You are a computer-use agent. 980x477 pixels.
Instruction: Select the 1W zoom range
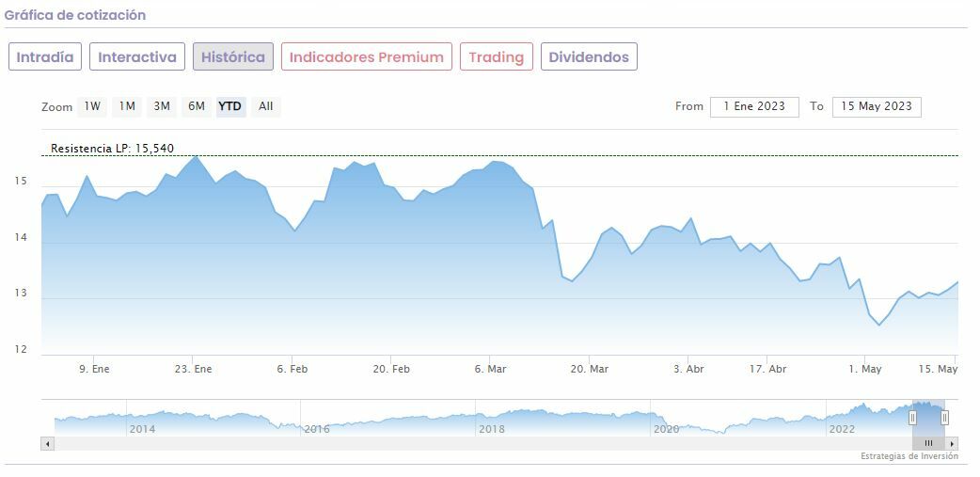tap(92, 106)
